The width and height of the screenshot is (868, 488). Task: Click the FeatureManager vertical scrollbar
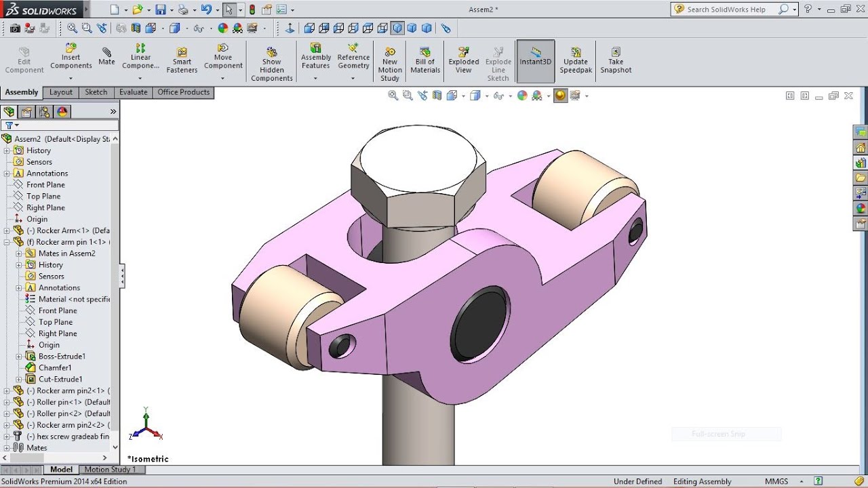[x=115, y=291]
